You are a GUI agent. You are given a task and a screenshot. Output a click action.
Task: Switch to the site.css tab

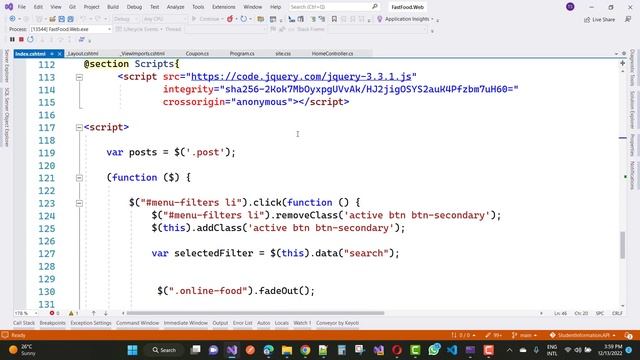[283, 53]
